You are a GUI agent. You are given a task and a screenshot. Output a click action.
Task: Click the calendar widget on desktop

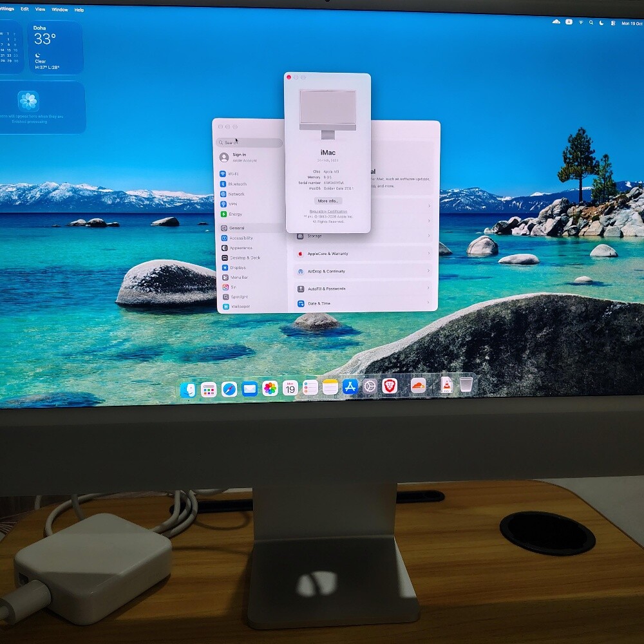click(11, 46)
